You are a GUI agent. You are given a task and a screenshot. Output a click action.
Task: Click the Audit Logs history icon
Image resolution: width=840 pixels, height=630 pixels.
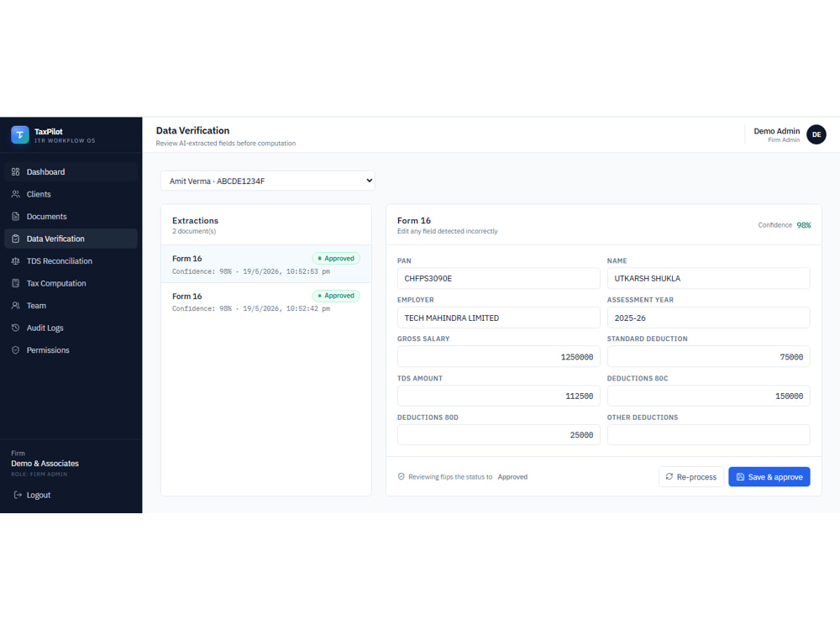(15, 328)
